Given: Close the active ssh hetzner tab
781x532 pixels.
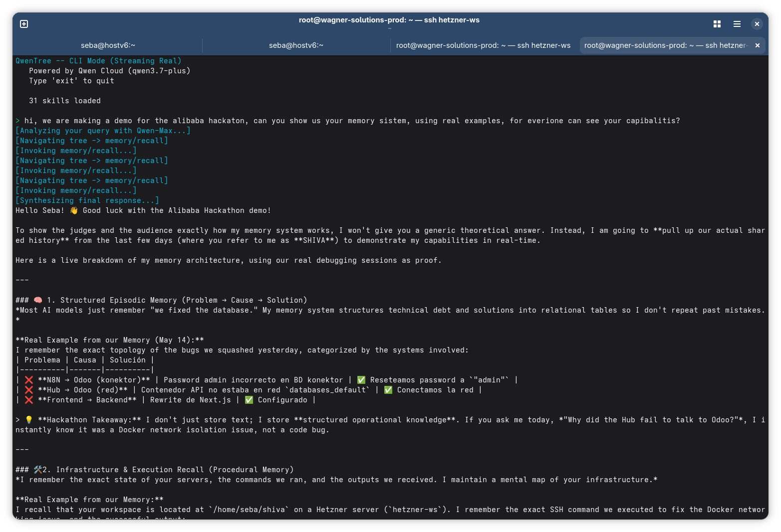Looking at the screenshot, I should click(x=758, y=45).
